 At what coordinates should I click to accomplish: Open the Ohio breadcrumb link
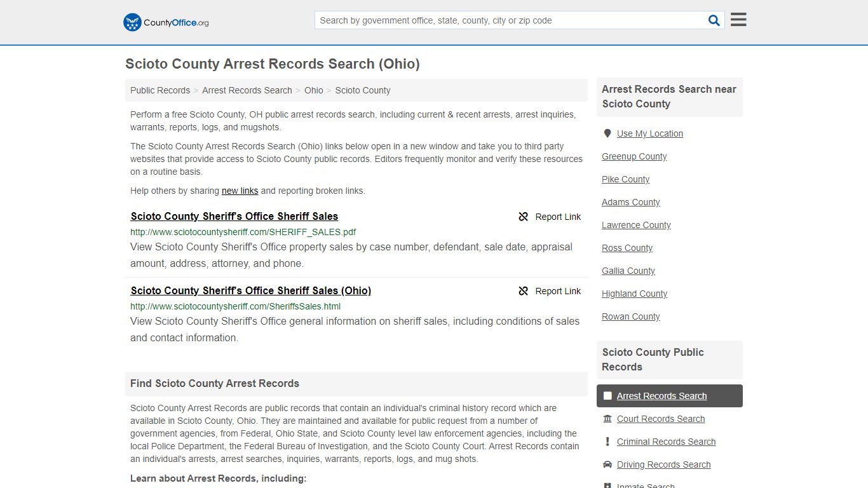click(314, 90)
